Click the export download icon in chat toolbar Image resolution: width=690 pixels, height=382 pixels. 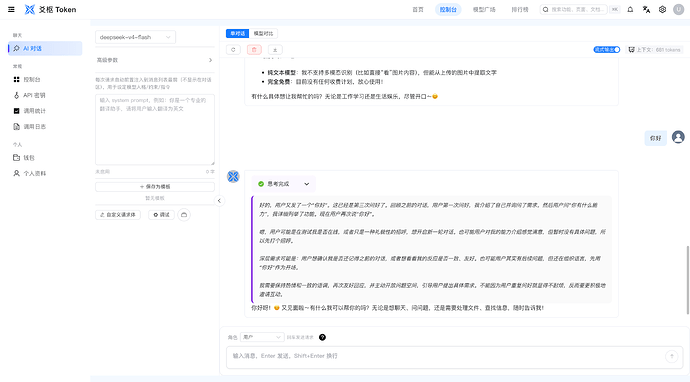point(275,50)
